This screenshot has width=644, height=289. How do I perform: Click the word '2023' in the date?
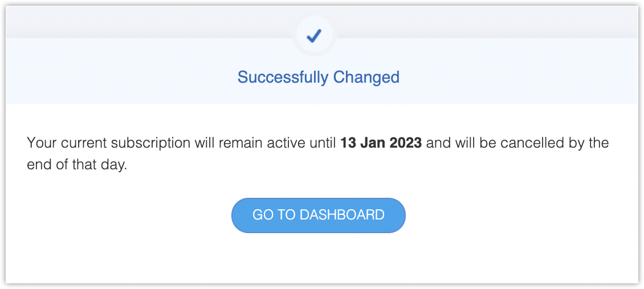click(406, 143)
